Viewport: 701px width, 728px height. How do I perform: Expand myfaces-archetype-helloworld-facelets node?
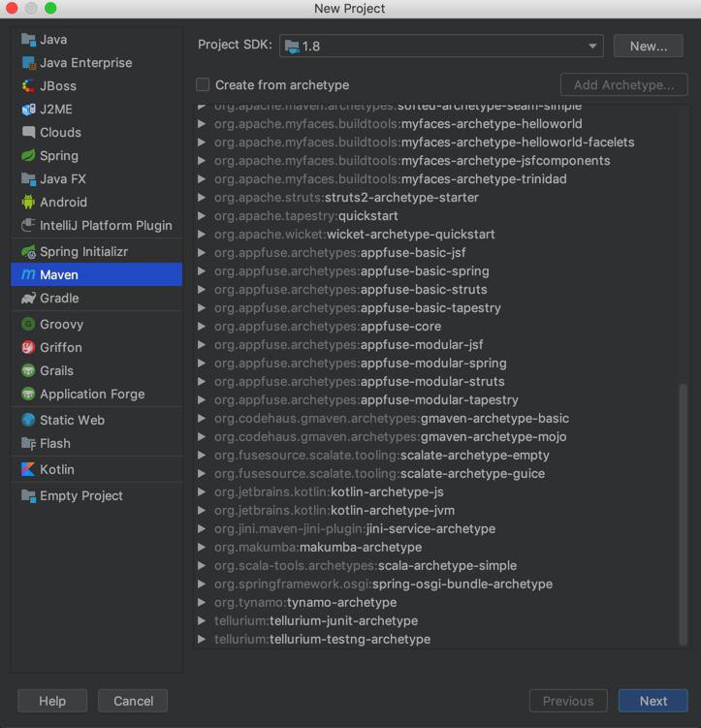point(202,142)
